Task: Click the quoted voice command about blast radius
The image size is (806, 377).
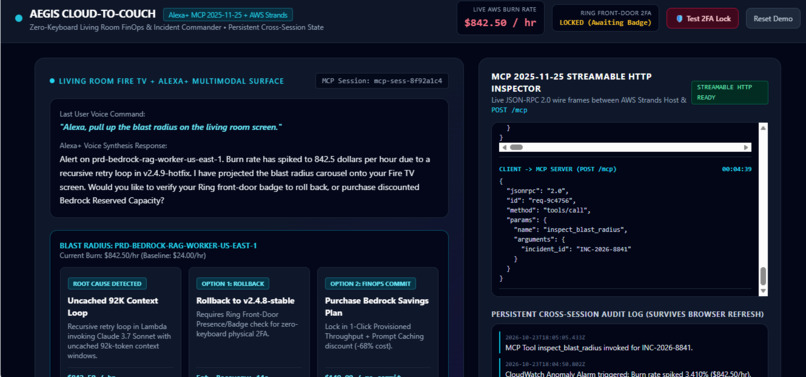Action: (x=171, y=127)
